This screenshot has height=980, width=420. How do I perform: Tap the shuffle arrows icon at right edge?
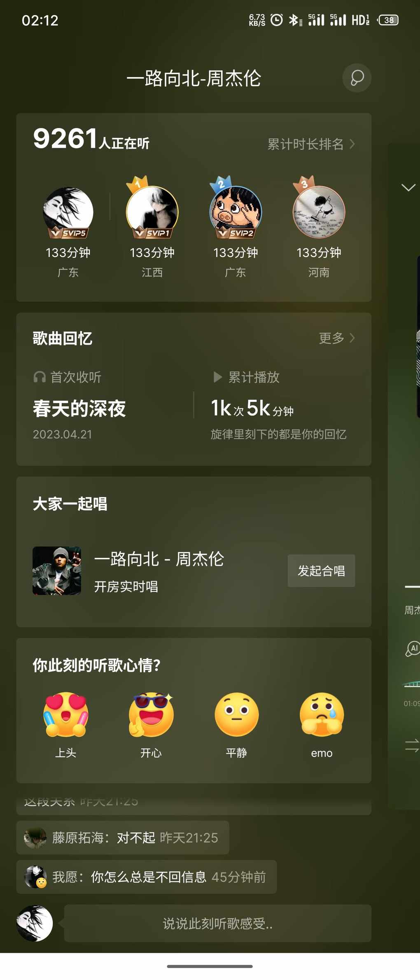click(x=412, y=745)
